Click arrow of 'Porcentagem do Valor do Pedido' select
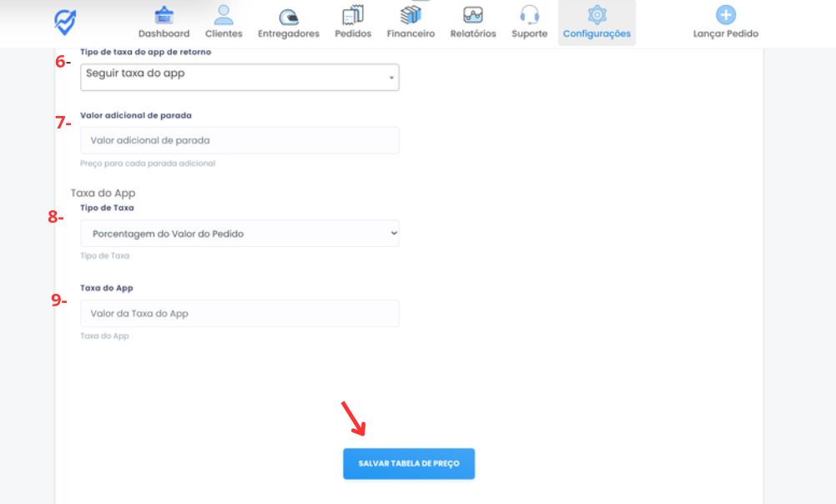The height and width of the screenshot is (504, 836). [x=394, y=234]
